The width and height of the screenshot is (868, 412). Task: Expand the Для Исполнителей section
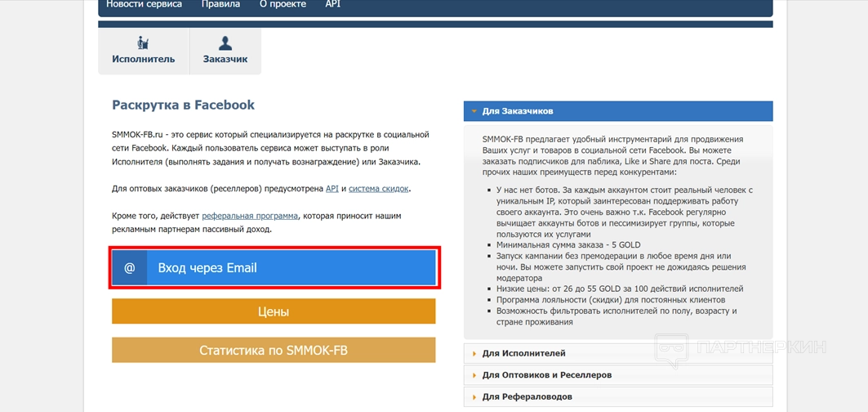[x=618, y=353]
